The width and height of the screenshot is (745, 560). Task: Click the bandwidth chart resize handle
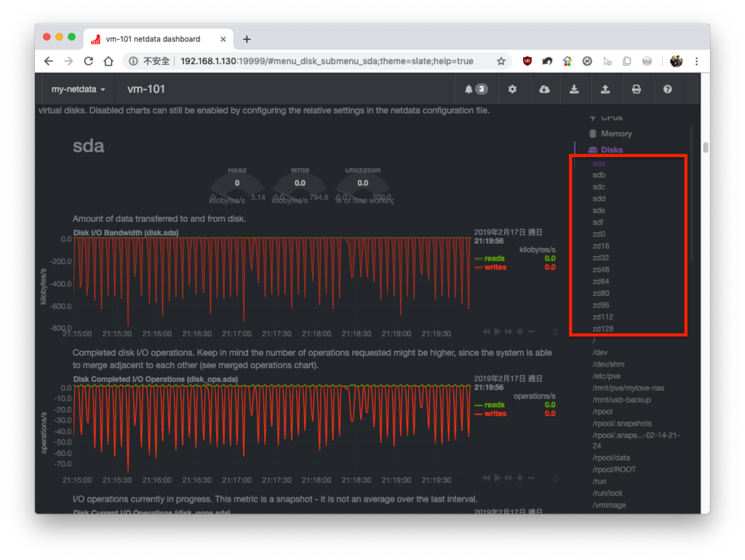[x=555, y=332]
